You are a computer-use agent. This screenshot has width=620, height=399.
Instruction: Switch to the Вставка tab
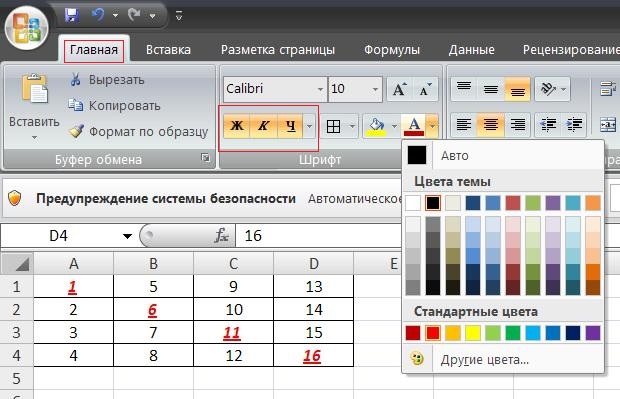click(168, 50)
